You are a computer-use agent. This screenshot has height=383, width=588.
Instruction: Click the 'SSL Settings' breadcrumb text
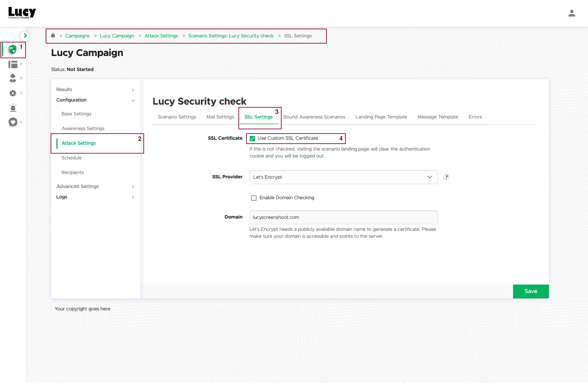click(x=298, y=36)
